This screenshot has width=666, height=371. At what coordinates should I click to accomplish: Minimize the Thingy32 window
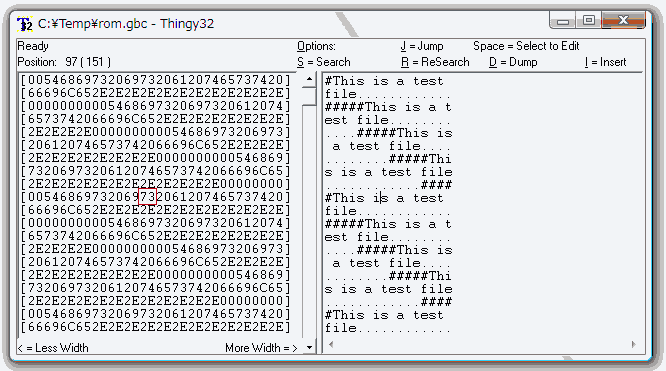click(563, 20)
